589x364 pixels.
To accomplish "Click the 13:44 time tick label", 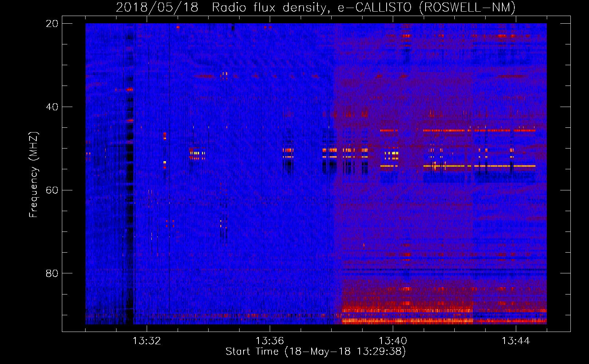I will [516, 341].
